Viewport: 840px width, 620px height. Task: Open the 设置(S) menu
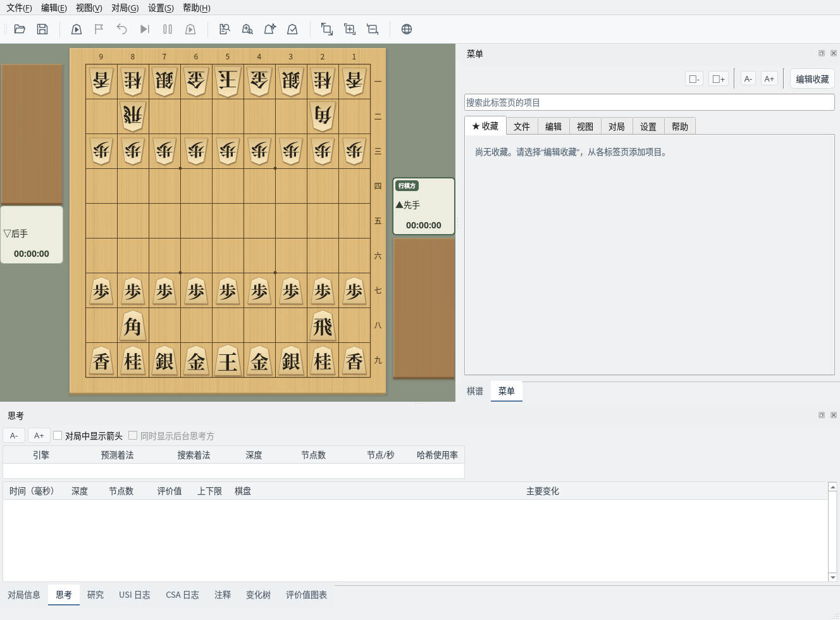point(161,8)
